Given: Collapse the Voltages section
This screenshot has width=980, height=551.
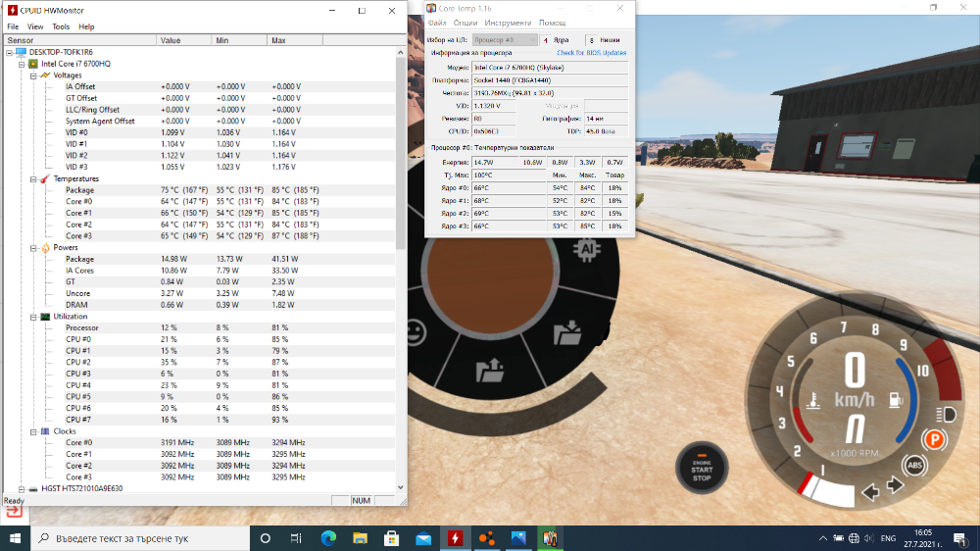Looking at the screenshot, I should (x=33, y=75).
